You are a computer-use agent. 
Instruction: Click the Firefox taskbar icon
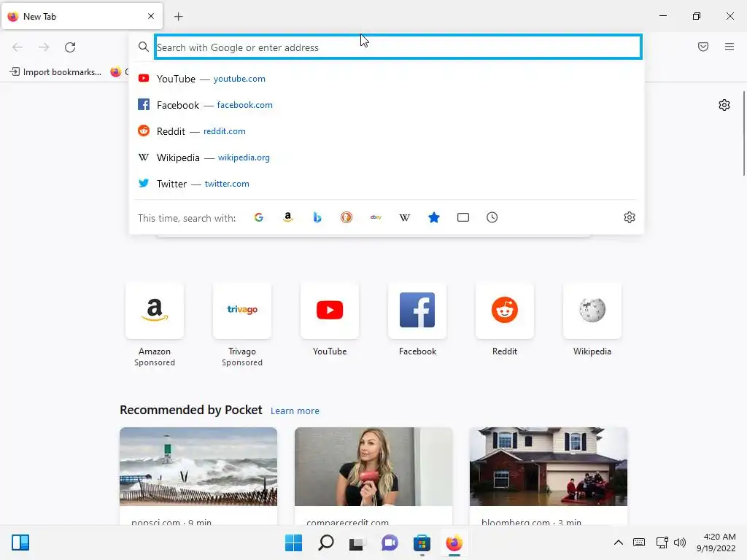point(454,542)
